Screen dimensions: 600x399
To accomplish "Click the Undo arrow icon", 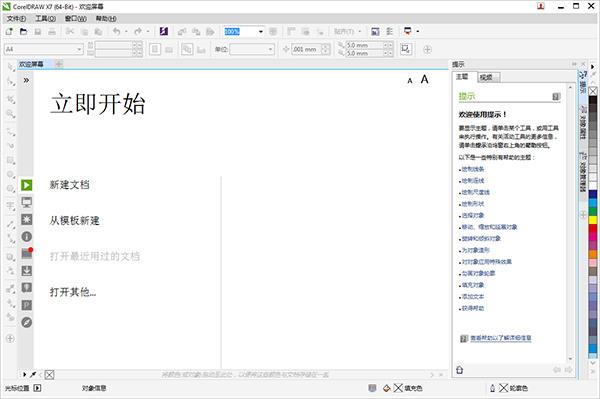I will point(117,31).
